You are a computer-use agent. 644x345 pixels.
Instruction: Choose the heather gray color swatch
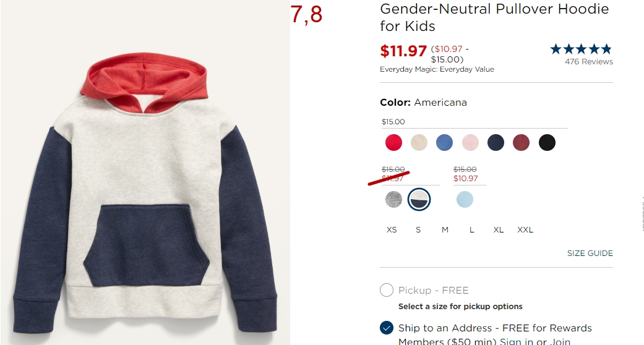click(393, 200)
